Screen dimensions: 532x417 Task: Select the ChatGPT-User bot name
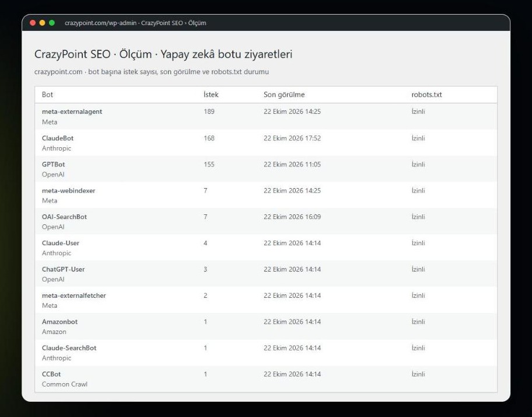click(x=64, y=269)
